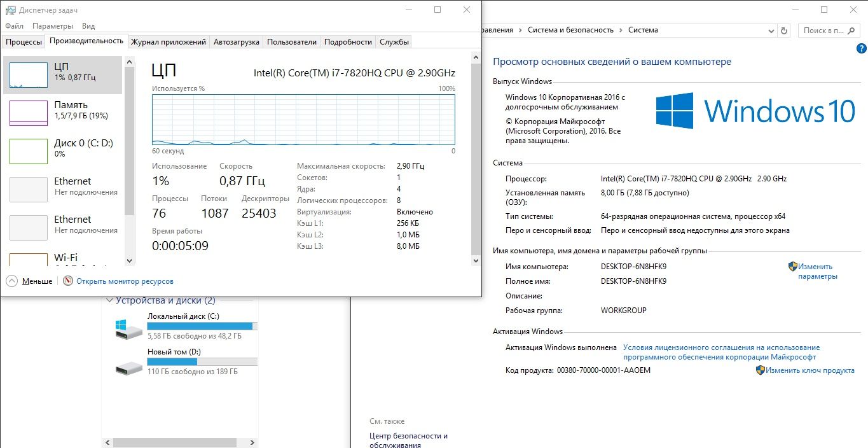Select Диск 0 (C: D:) performance item
Viewport: 868px width, 448px height.
(62, 151)
